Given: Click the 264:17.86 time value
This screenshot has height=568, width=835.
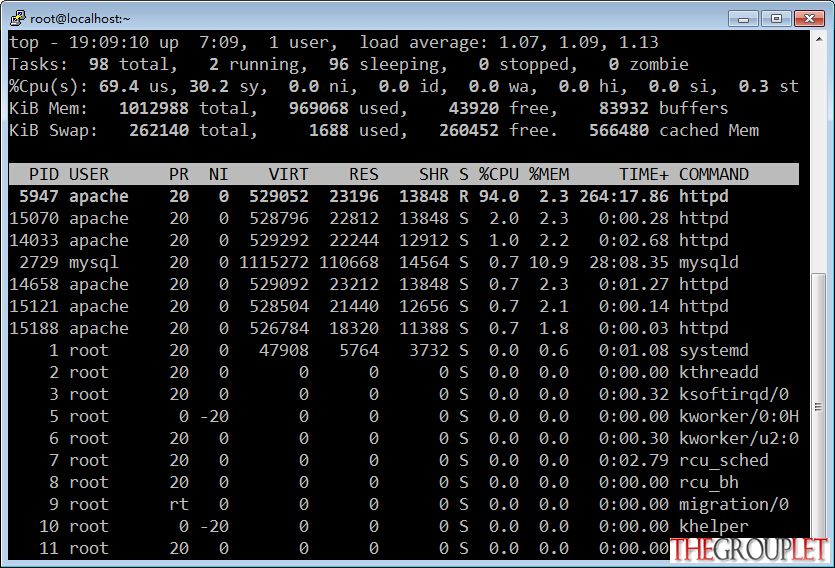Looking at the screenshot, I should coord(624,196).
